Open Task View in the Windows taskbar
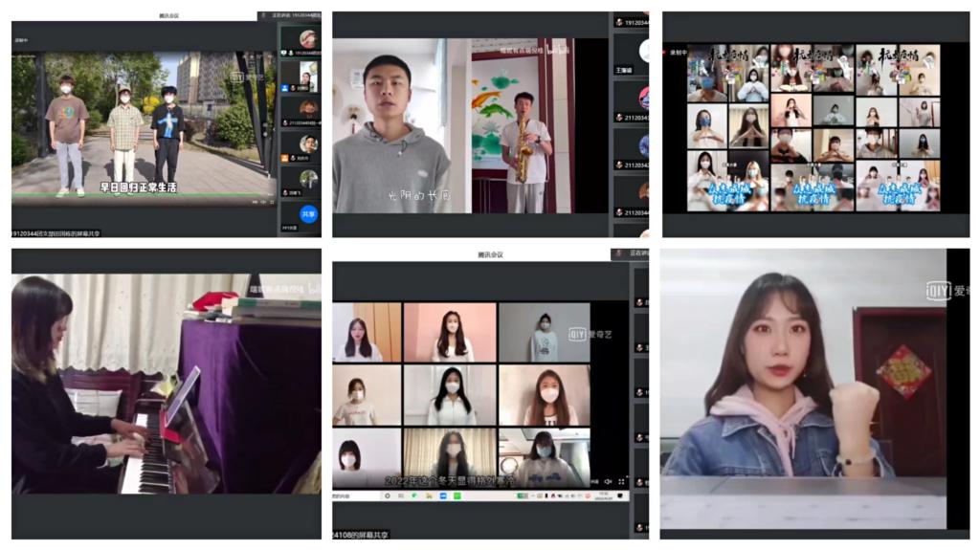This screenshot has height=550, width=980. 400,496
